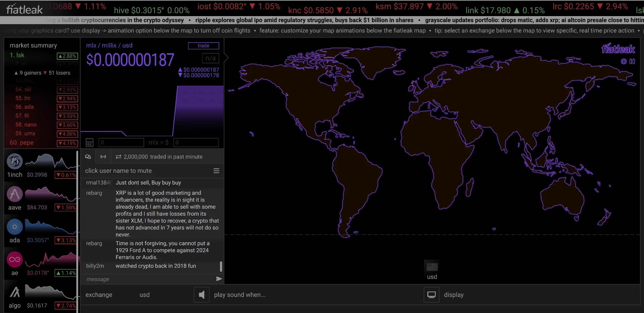Open the calculator icon below the chart
Image resolution: width=644 pixels, height=313 pixels.
click(90, 143)
